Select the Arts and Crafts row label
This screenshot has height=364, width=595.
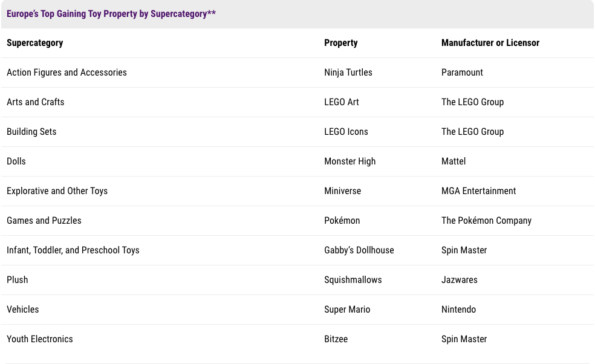click(35, 102)
